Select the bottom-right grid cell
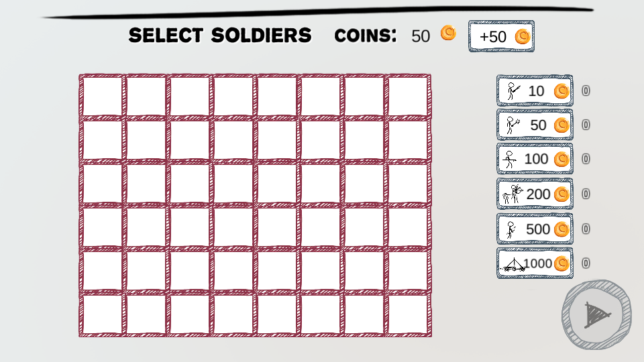644x362 pixels. [x=408, y=314]
